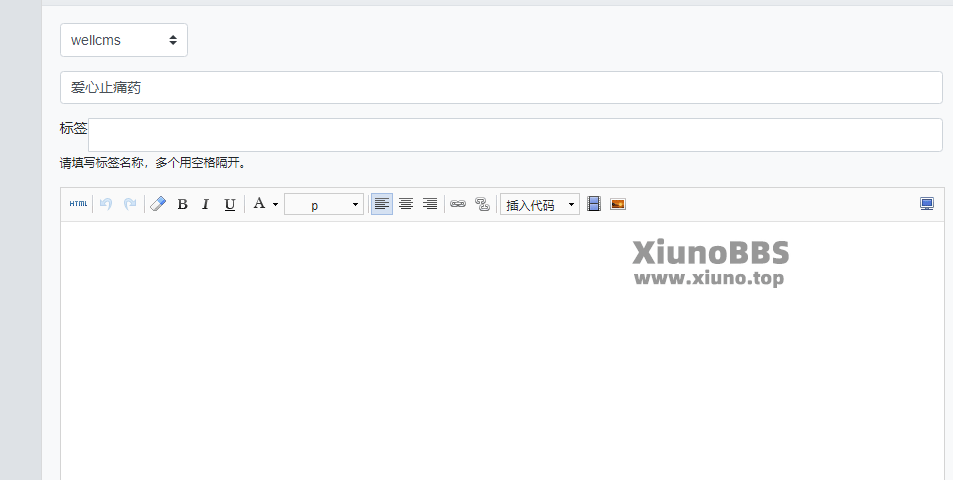Center align the text
This screenshot has width=953, height=480.
tap(406, 204)
